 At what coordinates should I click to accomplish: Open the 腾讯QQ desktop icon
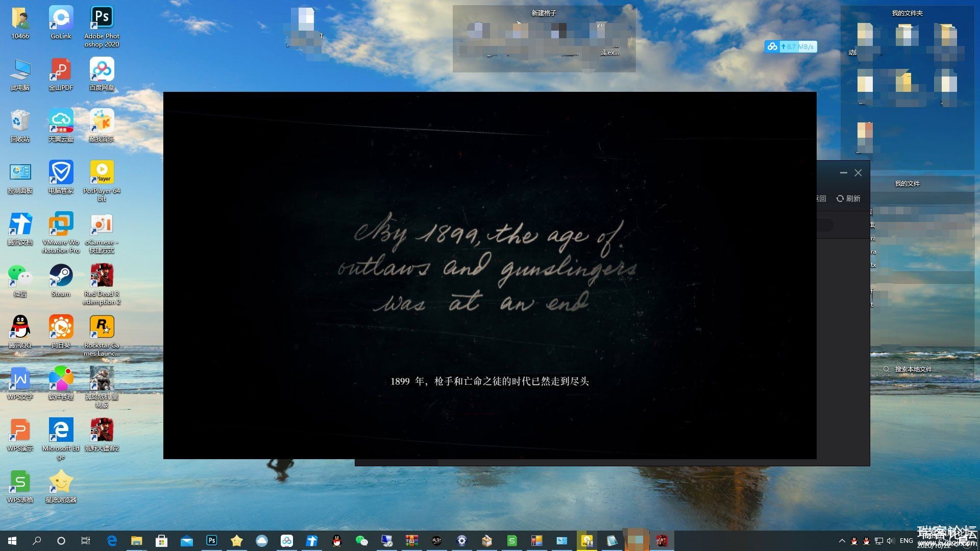point(20,332)
